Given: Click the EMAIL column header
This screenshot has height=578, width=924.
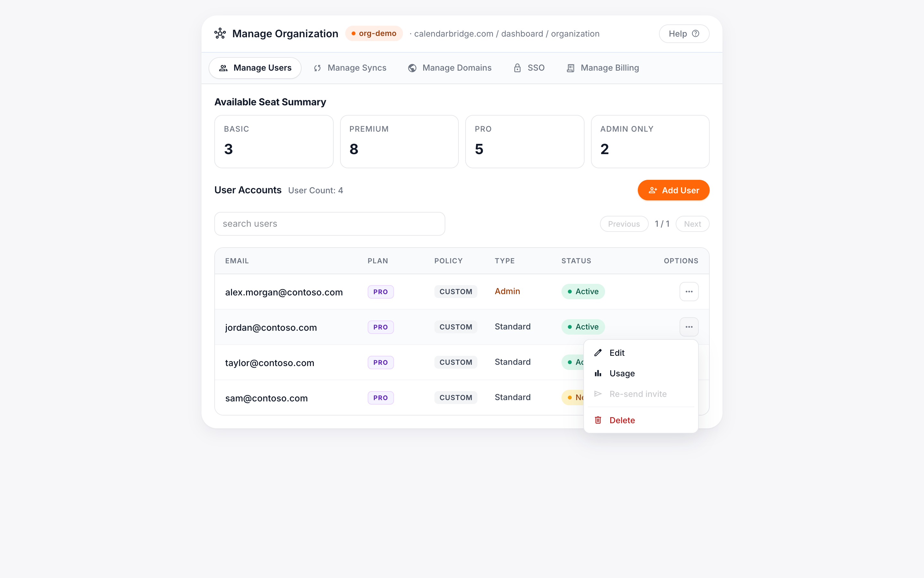Looking at the screenshot, I should coord(237,261).
